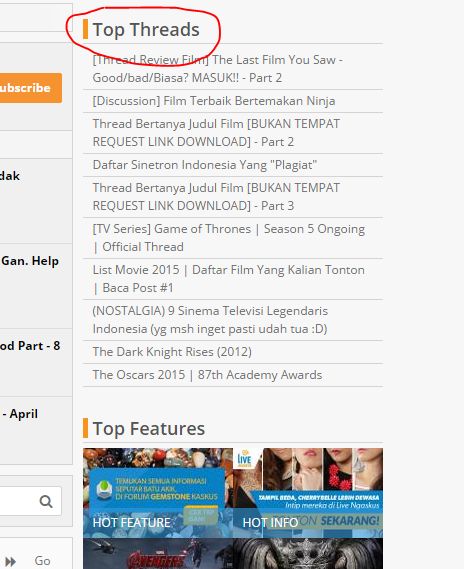The height and width of the screenshot is (569, 464).
Task: Open Thread Bertanya Judul Film Part 2
Action: [216, 133]
